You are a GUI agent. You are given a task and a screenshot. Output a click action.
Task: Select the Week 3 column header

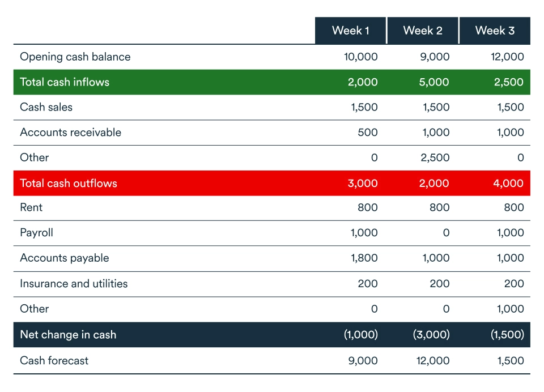coord(495,31)
